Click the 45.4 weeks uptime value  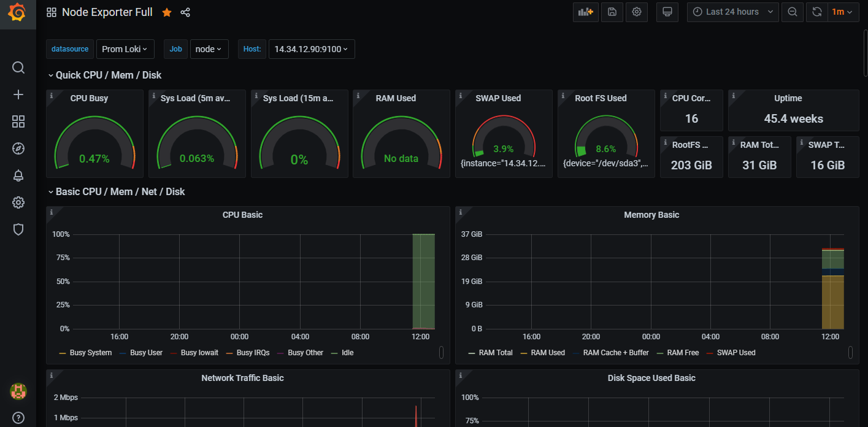(793, 119)
